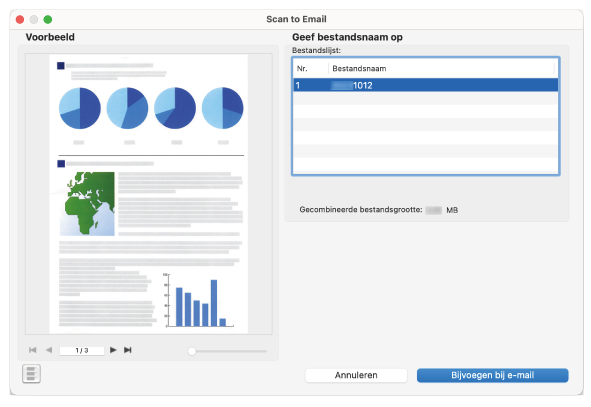Click the bar chart in preview page
This screenshot has height=407, width=591.
pyautogui.click(x=199, y=300)
